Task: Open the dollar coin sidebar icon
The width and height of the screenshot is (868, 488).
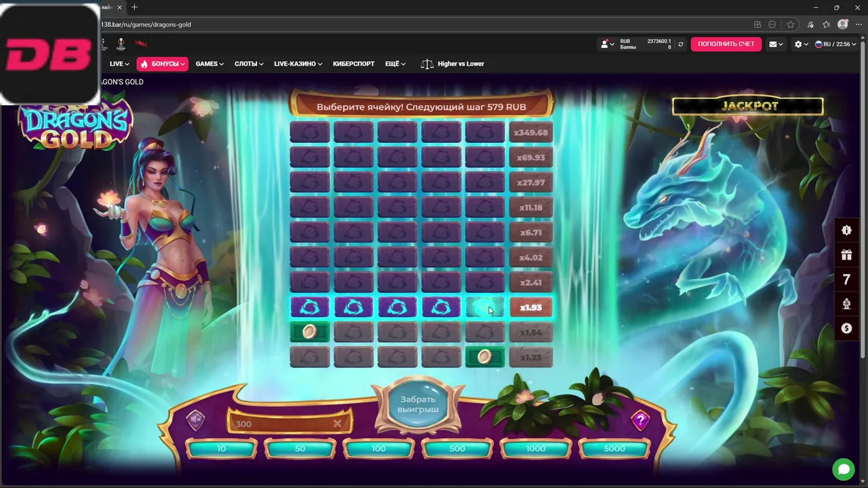Action: (846, 328)
